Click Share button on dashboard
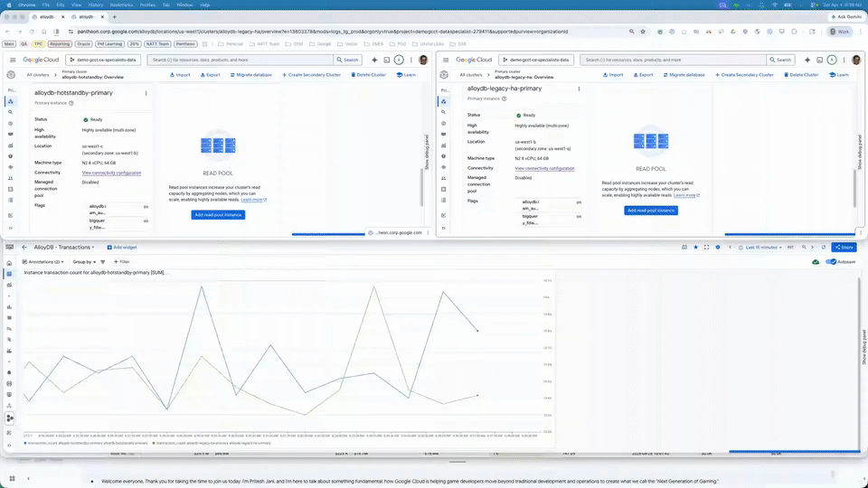This screenshot has height=488, width=868. tap(844, 248)
